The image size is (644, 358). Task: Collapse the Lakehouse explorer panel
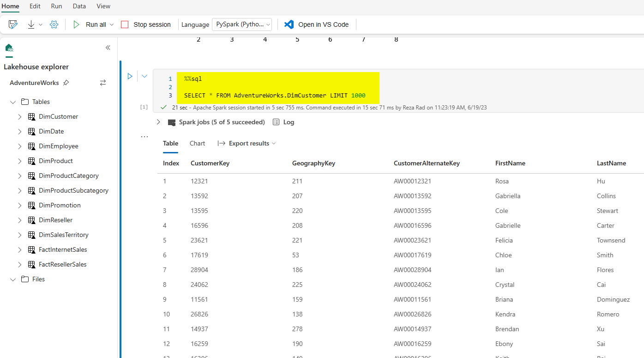108,48
